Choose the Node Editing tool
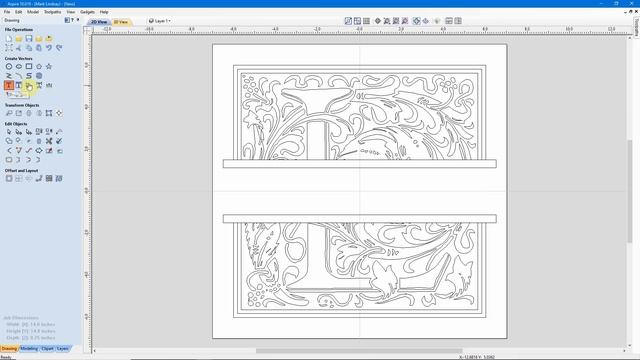 (x=19, y=131)
